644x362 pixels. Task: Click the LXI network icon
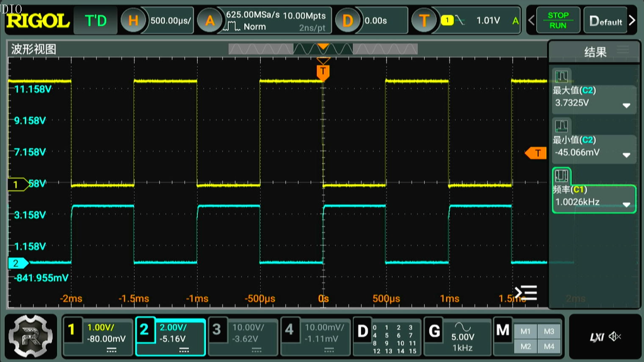597,337
